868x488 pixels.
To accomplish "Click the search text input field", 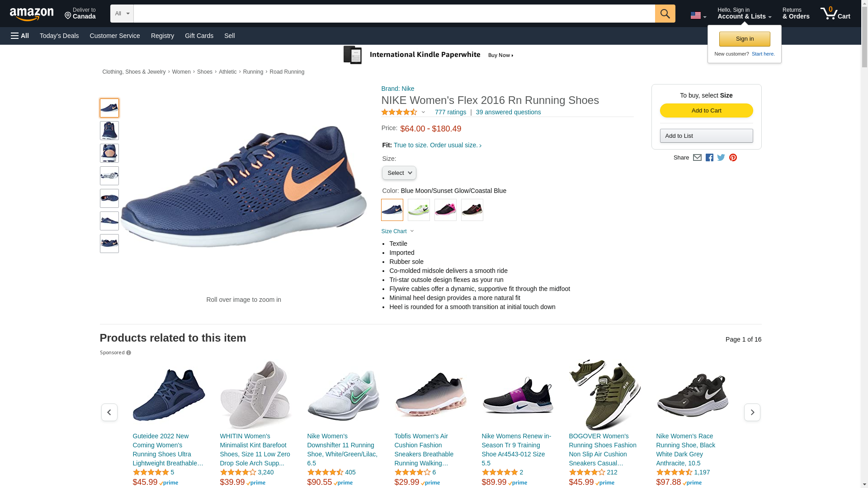I will tap(393, 14).
